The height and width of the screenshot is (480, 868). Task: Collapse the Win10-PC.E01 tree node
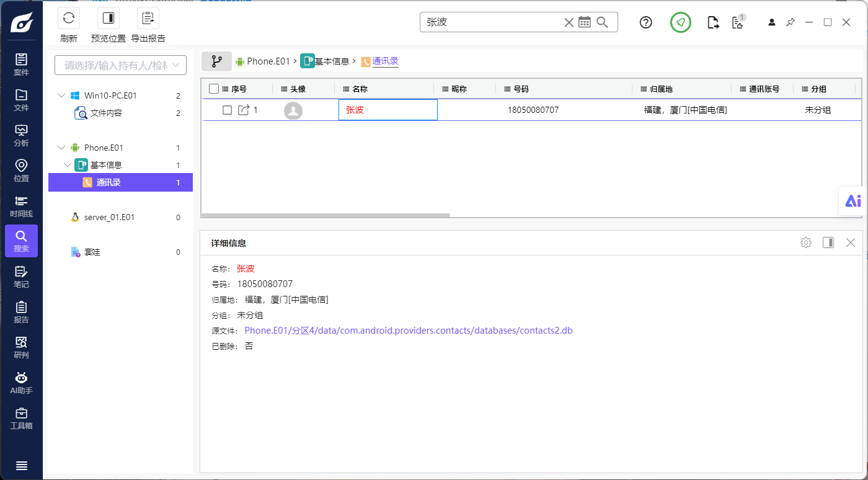[x=61, y=96]
